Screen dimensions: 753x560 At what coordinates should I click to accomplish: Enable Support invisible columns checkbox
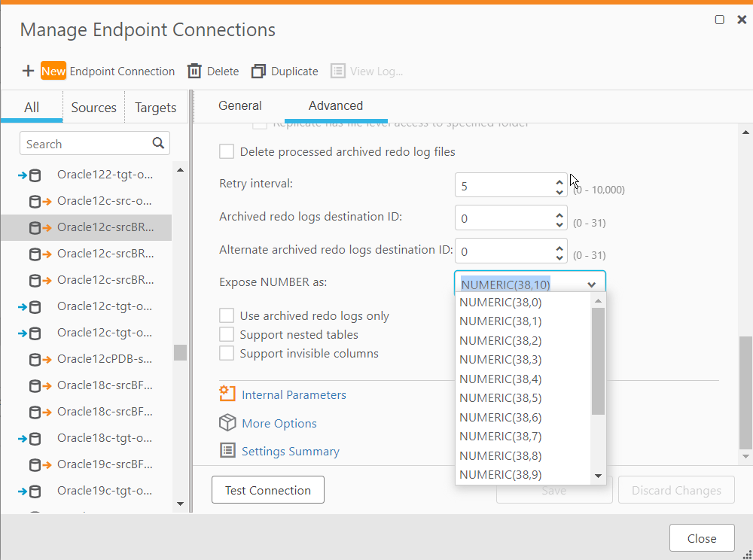point(227,353)
